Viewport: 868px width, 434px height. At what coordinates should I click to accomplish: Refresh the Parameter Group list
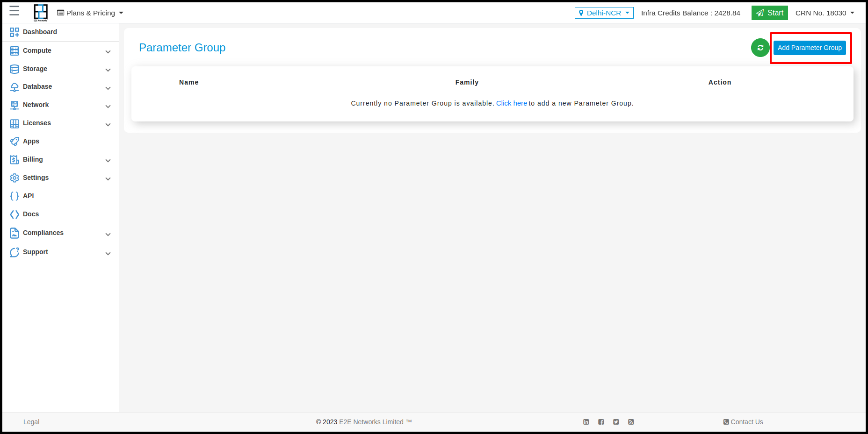point(760,48)
